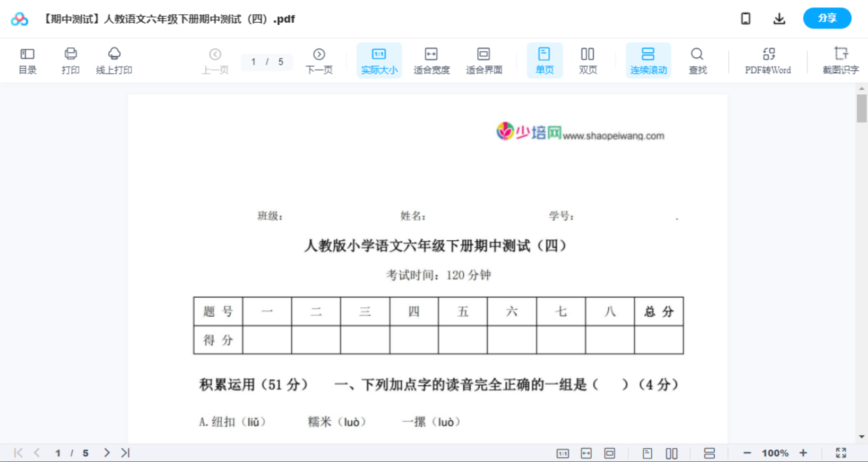Viewport: 868px width, 462px height.
Task: Open the 查找 search tool
Action: tap(697, 60)
